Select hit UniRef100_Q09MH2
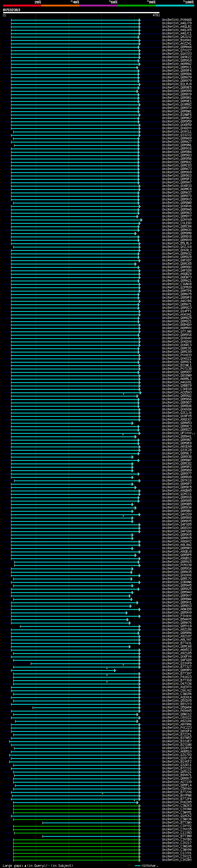This screenshot has width=197, height=868. (177, 104)
